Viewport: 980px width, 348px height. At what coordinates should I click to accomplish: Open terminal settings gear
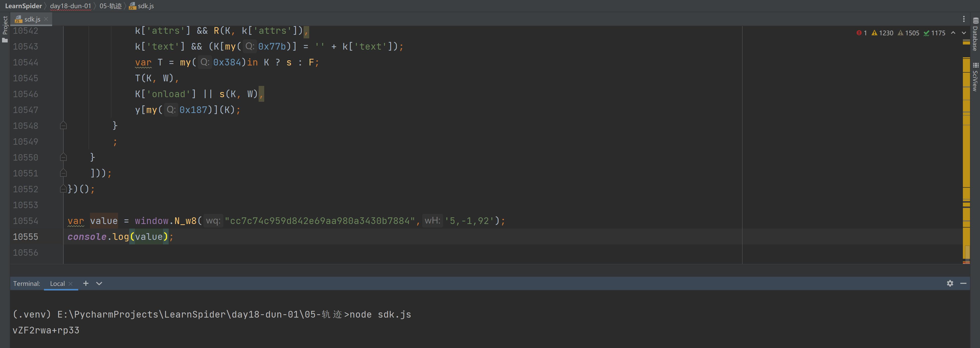(950, 283)
